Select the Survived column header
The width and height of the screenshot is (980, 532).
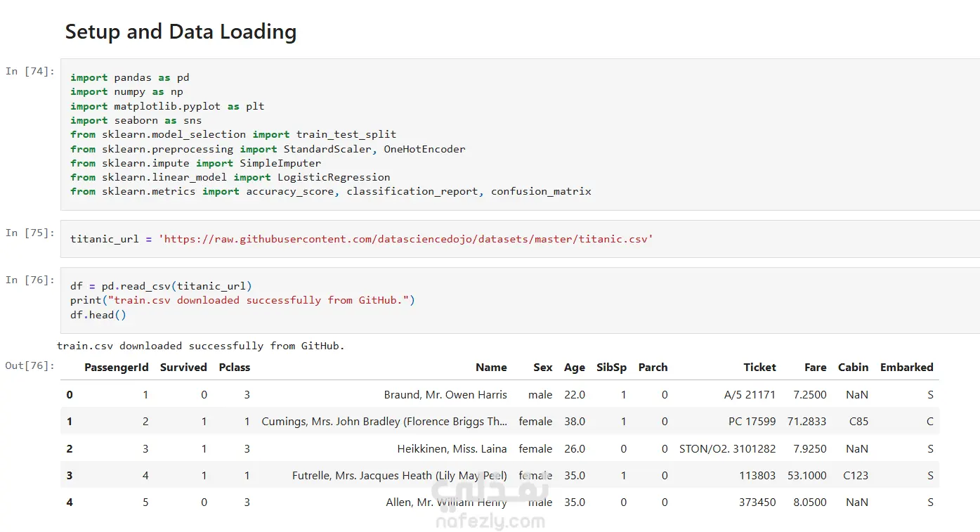point(183,367)
